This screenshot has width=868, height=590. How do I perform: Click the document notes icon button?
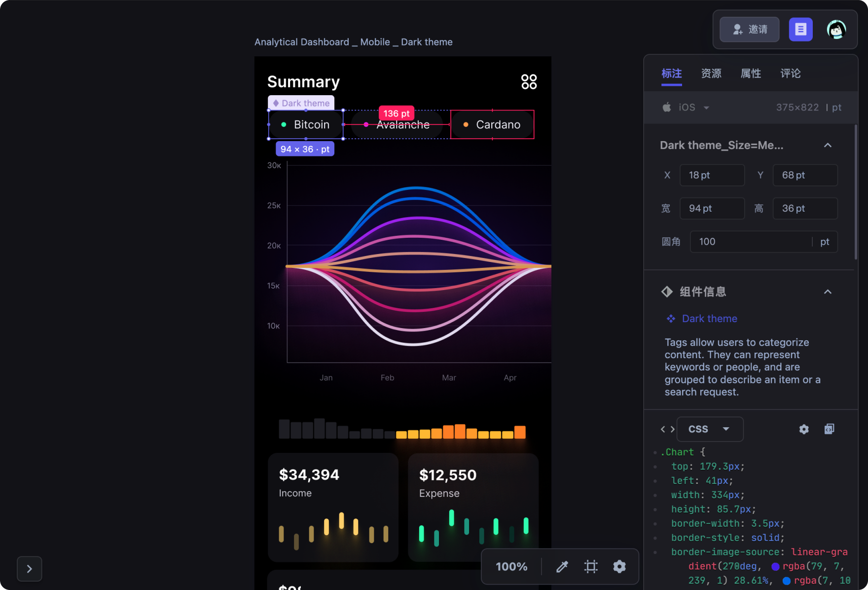tap(800, 30)
